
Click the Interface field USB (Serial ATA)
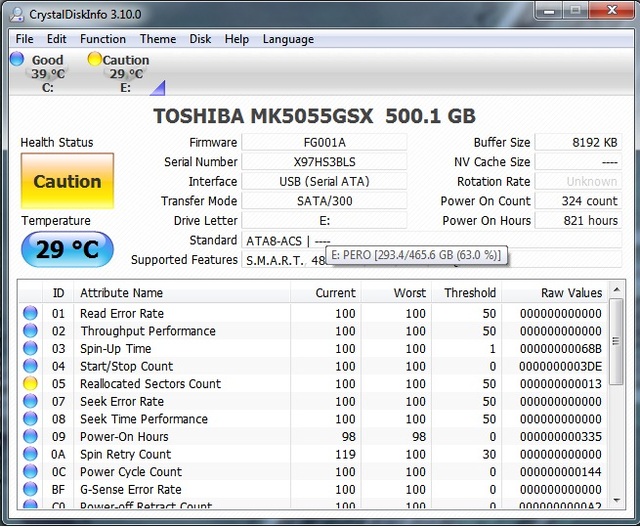pyautogui.click(x=324, y=181)
